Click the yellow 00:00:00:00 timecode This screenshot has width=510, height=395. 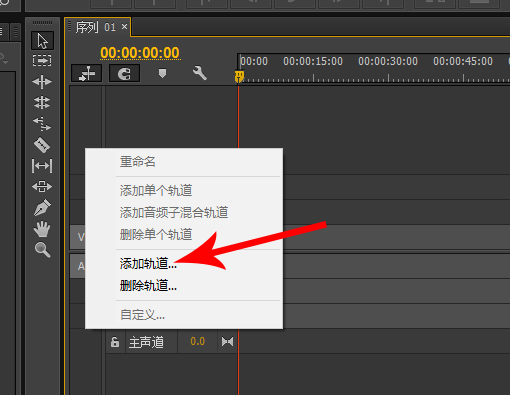pos(140,53)
